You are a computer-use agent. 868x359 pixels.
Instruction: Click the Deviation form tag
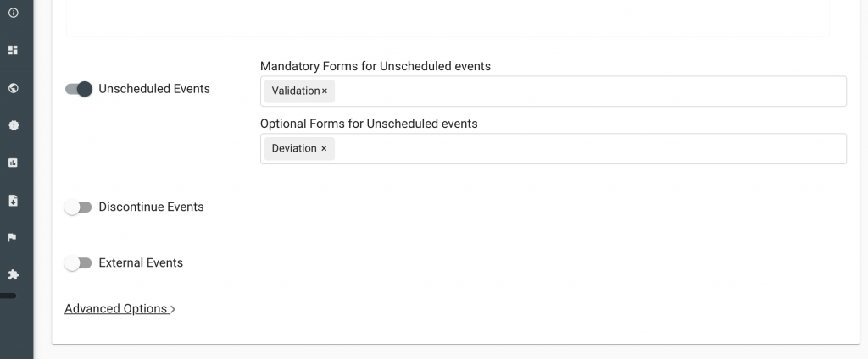(x=293, y=149)
